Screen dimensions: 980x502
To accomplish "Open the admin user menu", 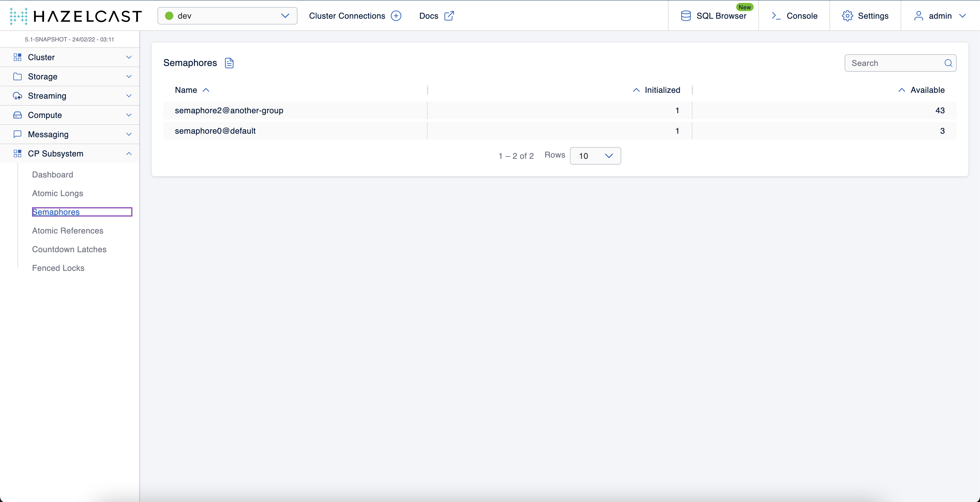I will click(x=940, y=16).
